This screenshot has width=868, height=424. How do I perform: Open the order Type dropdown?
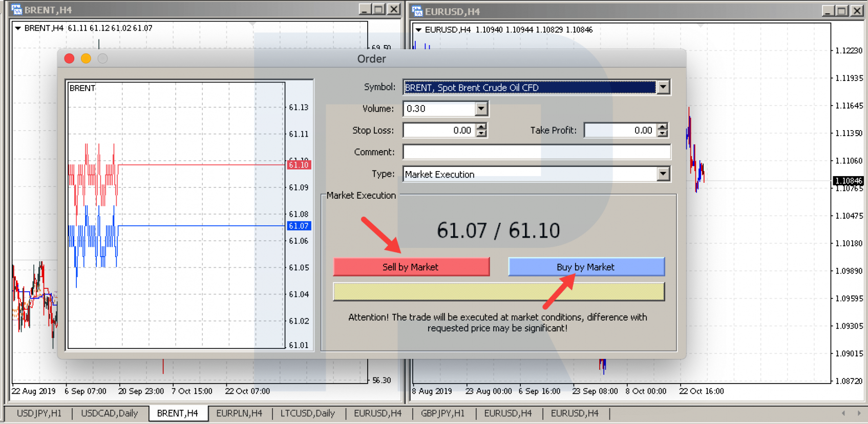click(663, 174)
